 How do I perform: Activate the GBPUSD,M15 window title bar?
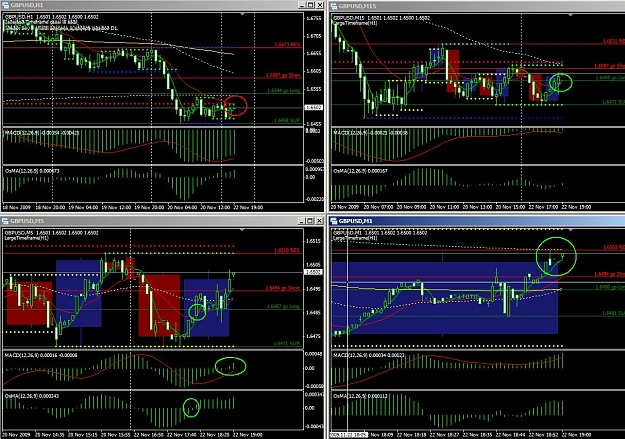pos(477,6)
